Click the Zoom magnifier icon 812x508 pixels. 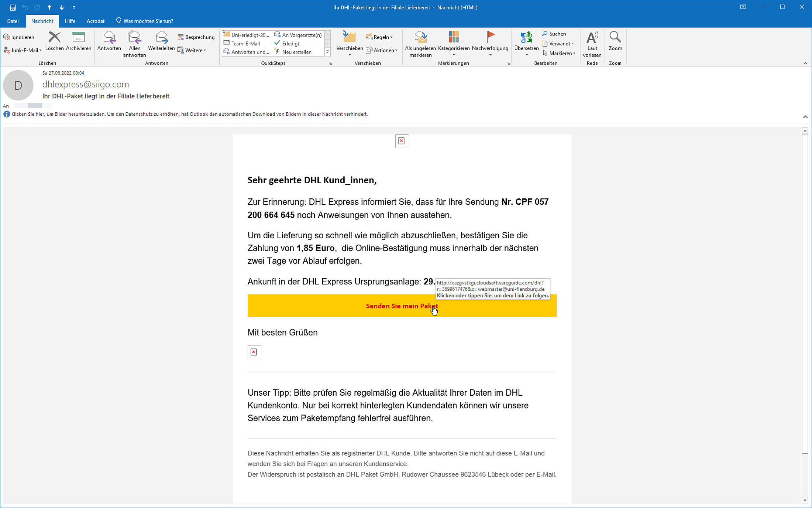tap(615, 37)
